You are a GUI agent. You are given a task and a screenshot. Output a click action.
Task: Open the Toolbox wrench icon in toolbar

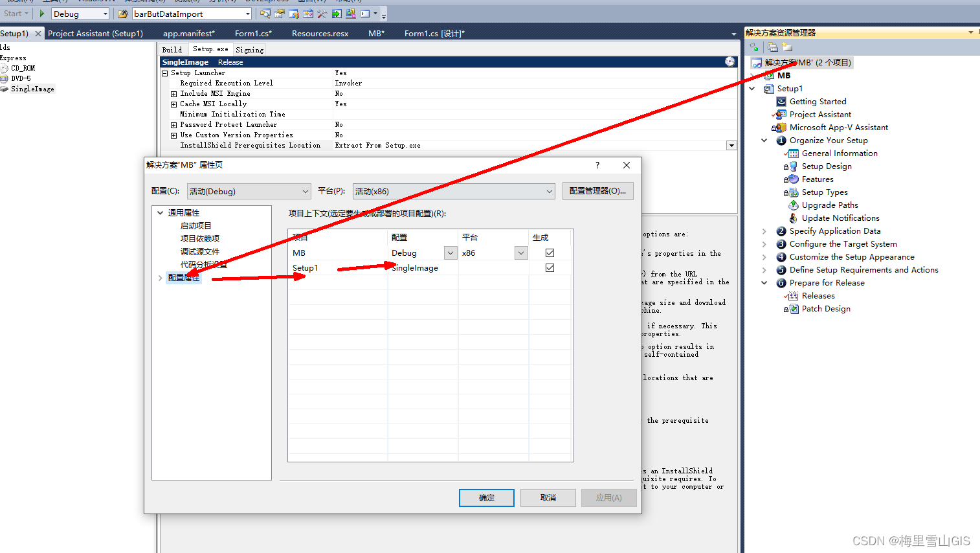click(322, 14)
